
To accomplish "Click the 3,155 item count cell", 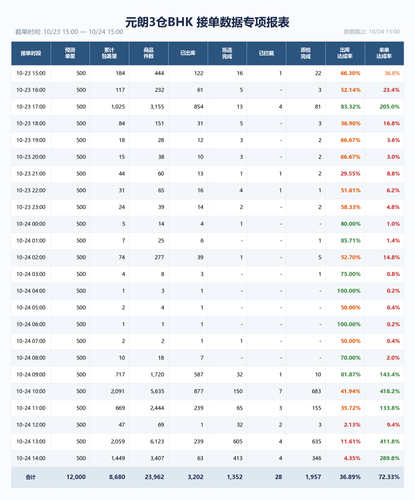I will click(157, 107).
